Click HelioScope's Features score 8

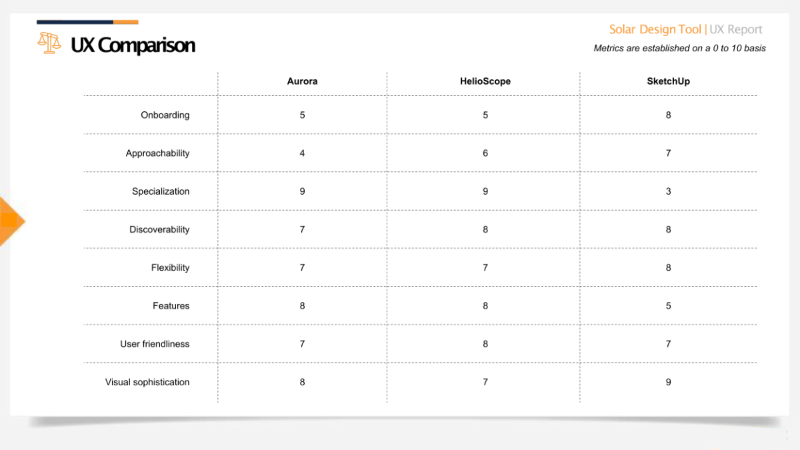coord(485,306)
